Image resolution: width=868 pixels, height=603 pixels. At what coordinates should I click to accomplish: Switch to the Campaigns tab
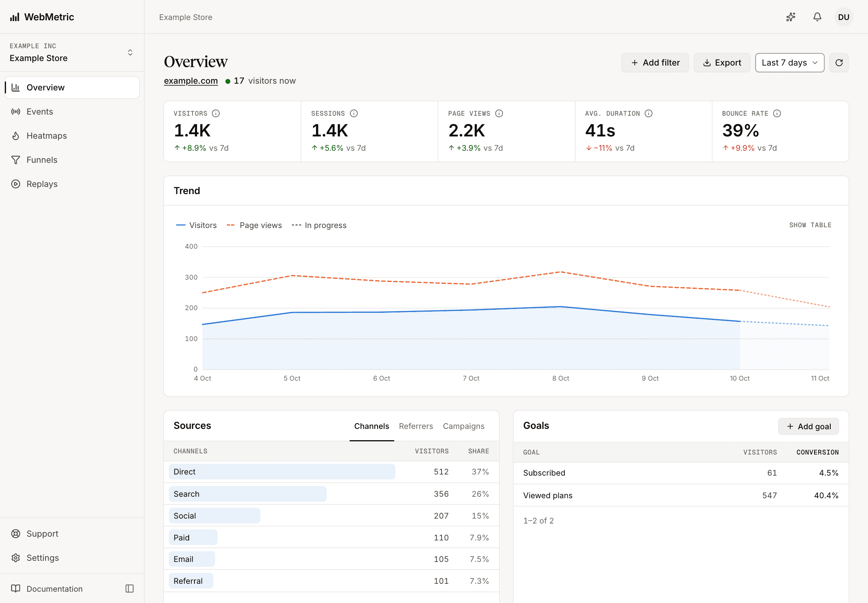[463, 426]
